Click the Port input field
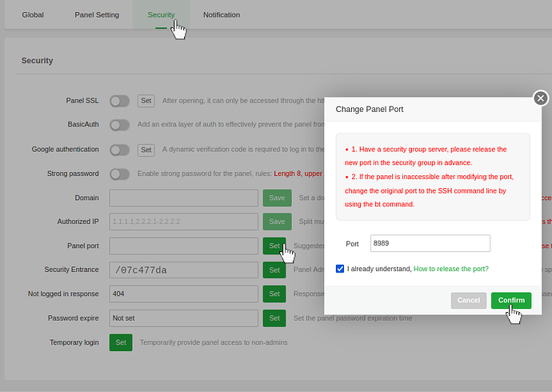Viewport: 552px width, 392px height. tap(430, 243)
